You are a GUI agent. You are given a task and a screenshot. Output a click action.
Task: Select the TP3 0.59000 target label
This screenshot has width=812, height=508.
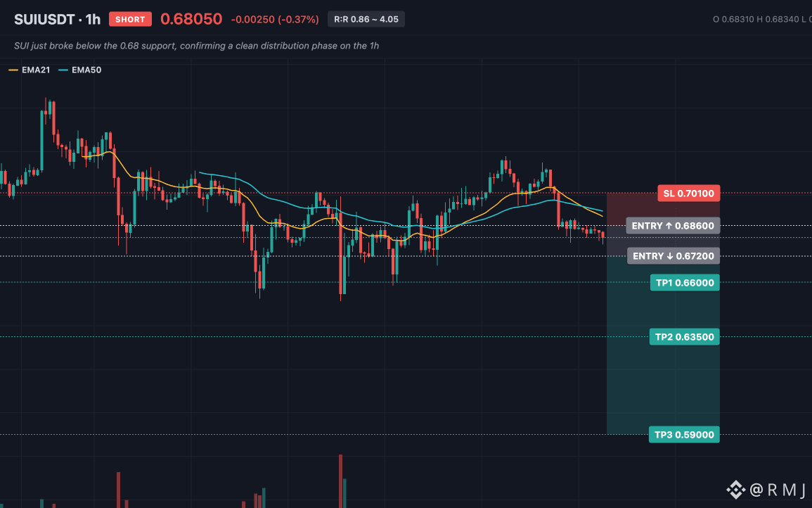[684, 434]
